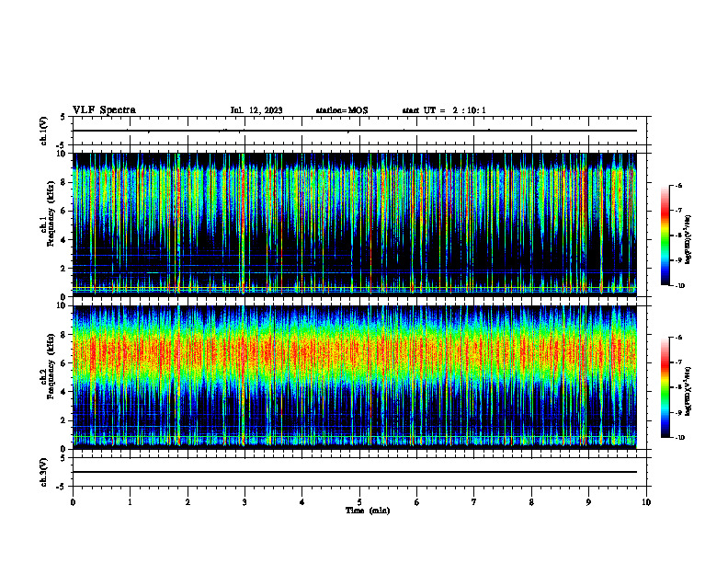Screen dimensions: 728x563
Task: Click the 'ch.1(V)' axis label
Action: pos(43,131)
